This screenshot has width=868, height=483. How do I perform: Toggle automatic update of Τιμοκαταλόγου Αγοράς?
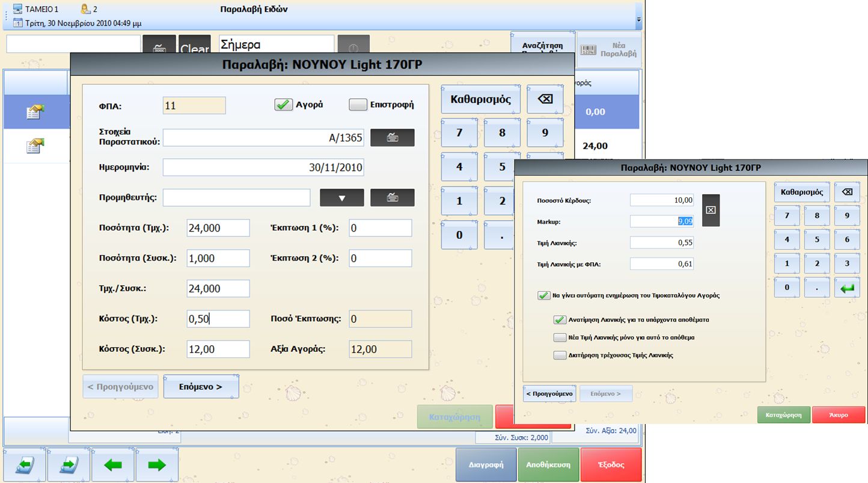coord(543,295)
